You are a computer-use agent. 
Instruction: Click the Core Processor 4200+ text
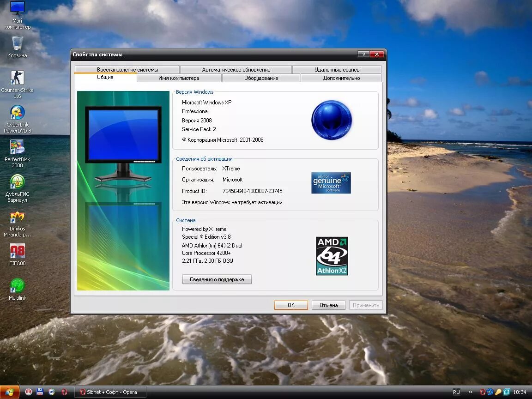pos(206,253)
